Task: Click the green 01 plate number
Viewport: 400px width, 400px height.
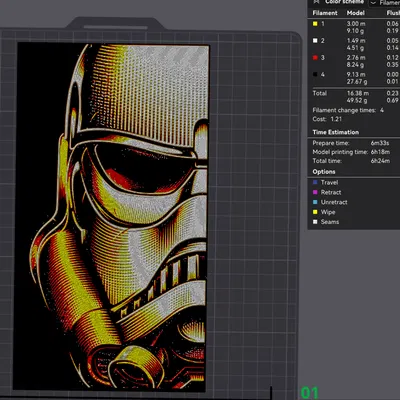Action: pos(310,393)
